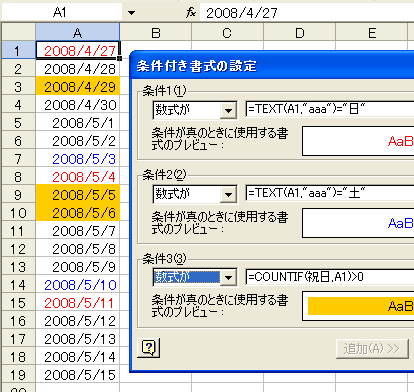This screenshot has height=392, width=414.
Task: Select red date cell 2008/5/11
Action: (77, 303)
